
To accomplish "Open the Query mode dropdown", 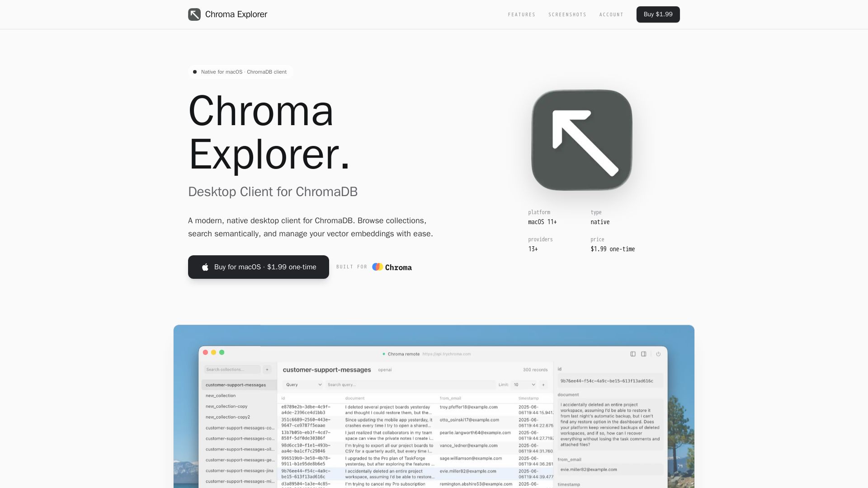I will pyautogui.click(x=303, y=385).
